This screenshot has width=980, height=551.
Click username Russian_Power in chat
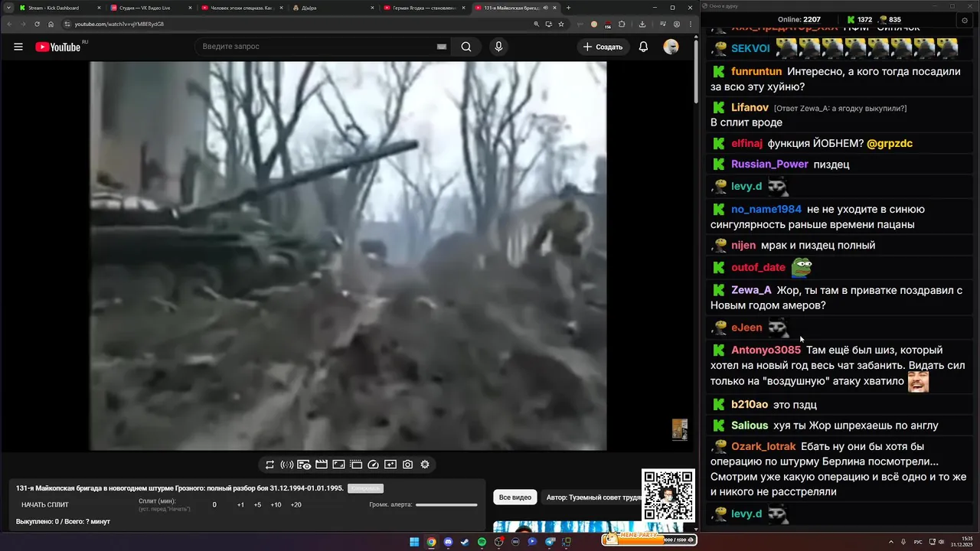(769, 164)
